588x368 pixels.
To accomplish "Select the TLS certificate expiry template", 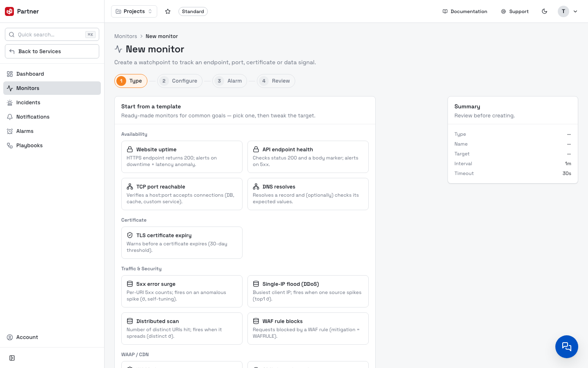I will pos(182,243).
